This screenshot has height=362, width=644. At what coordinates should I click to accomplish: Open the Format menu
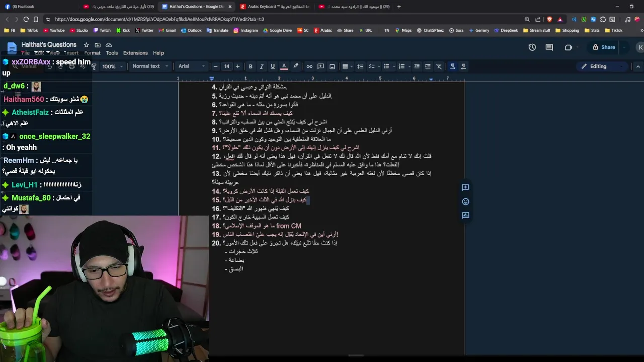[x=92, y=53]
